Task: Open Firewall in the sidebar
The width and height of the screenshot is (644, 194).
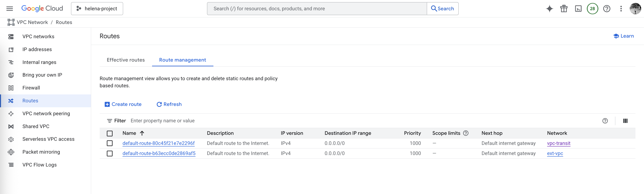Action: (31, 88)
